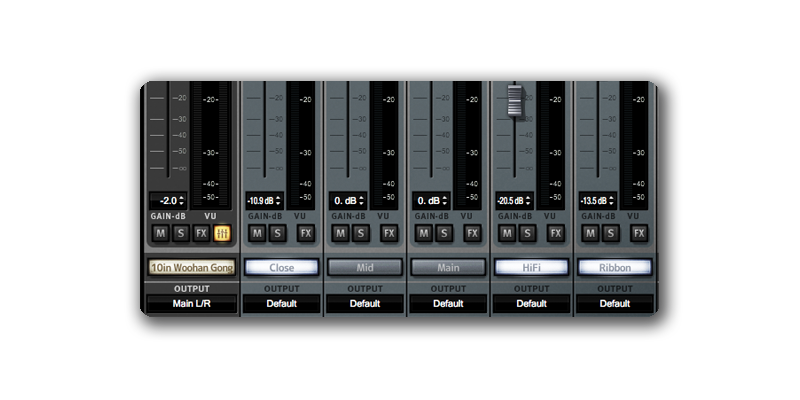Viewport: 800px width, 400px height.
Task: Toggle the orange mixer icon on the master strip
Action: click(223, 233)
